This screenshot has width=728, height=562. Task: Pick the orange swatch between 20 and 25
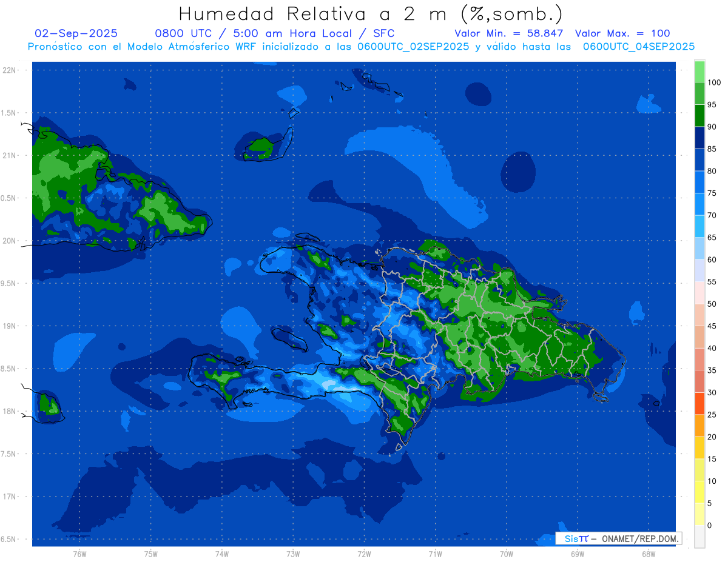tap(699, 426)
